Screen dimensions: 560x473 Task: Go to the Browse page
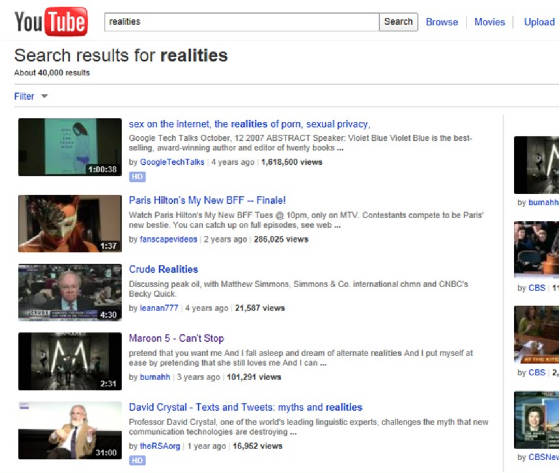(x=442, y=22)
